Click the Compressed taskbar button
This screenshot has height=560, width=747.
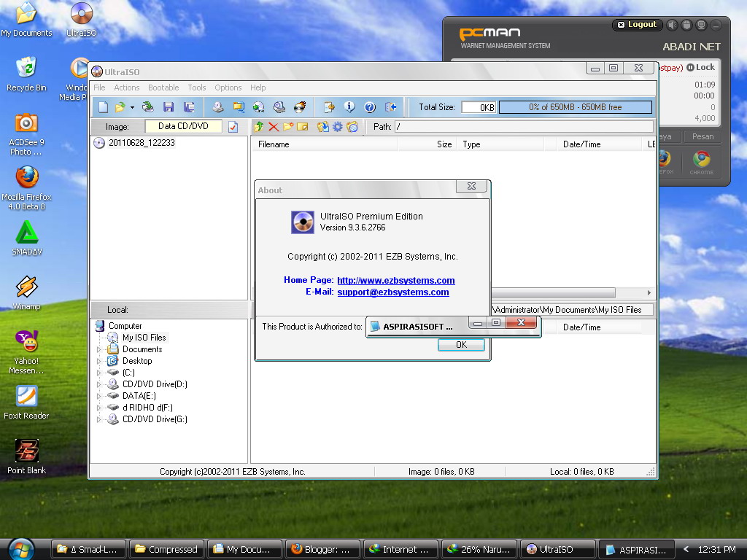coord(166,549)
